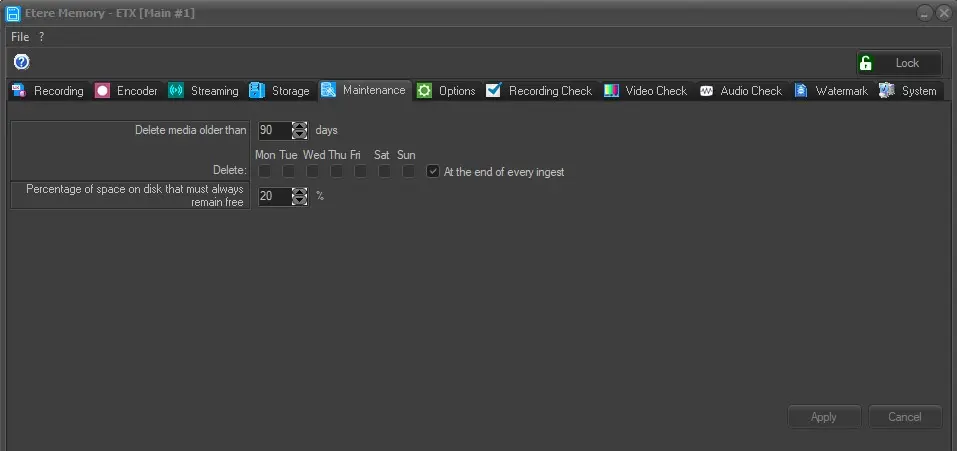Open the System tab
Viewport: 957px width, 451px height.
pyautogui.click(x=909, y=91)
